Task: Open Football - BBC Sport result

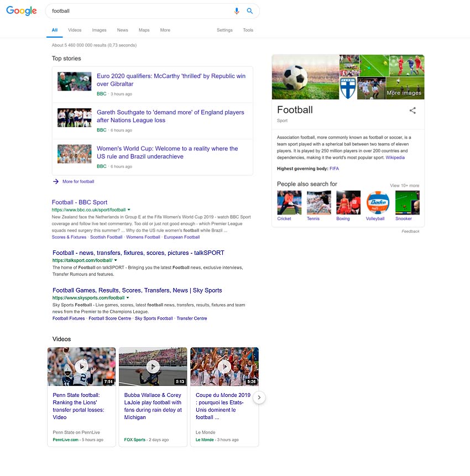Action: (80, 202)
